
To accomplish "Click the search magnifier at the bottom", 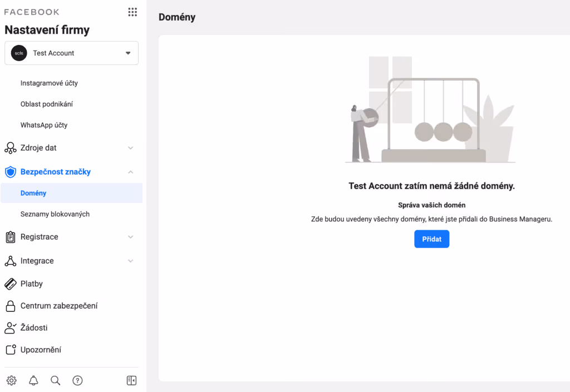I will click(55, 380).
